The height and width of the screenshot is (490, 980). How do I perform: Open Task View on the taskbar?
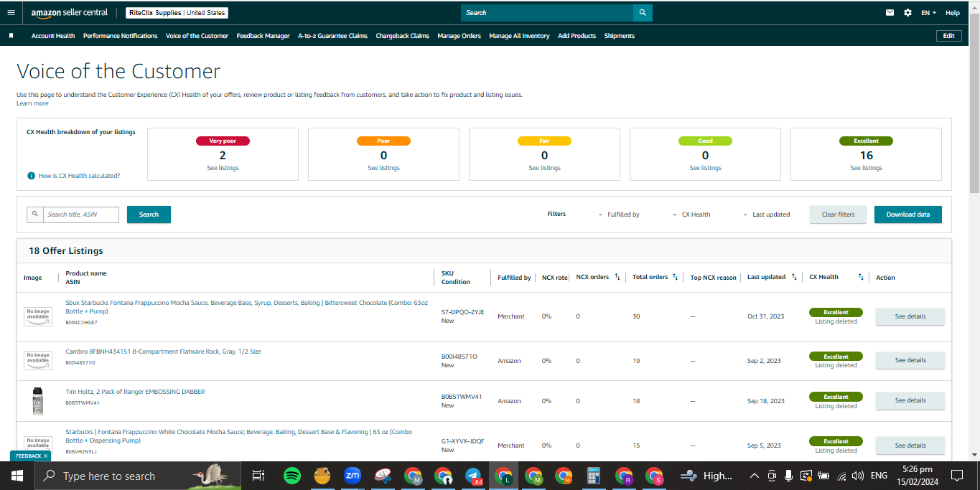258,476
